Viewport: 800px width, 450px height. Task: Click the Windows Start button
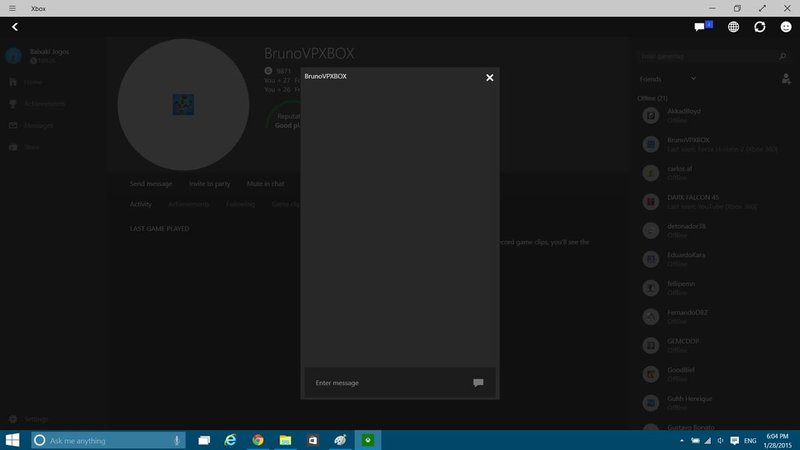click(12, 440)
